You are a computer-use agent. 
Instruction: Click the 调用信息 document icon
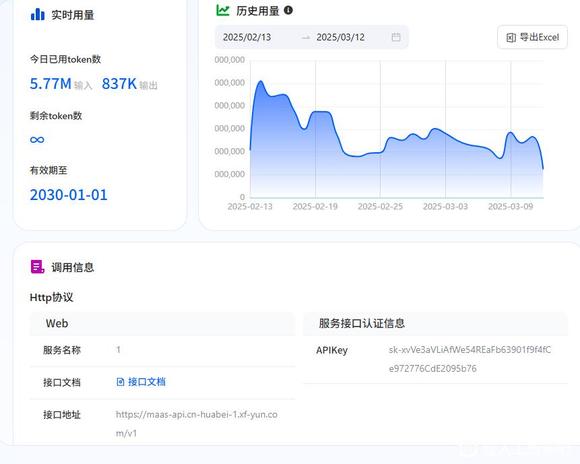[x=37, y=266]
